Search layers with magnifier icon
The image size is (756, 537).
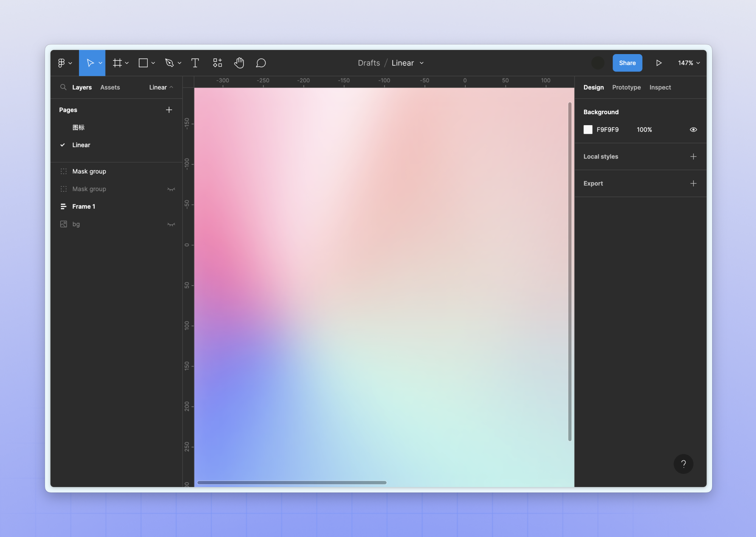(63, 87)
